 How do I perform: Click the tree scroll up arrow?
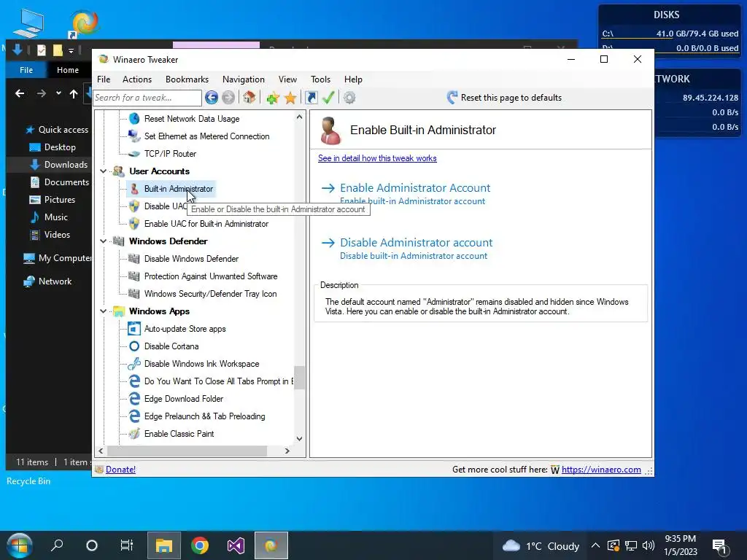(x=299, y=117)
